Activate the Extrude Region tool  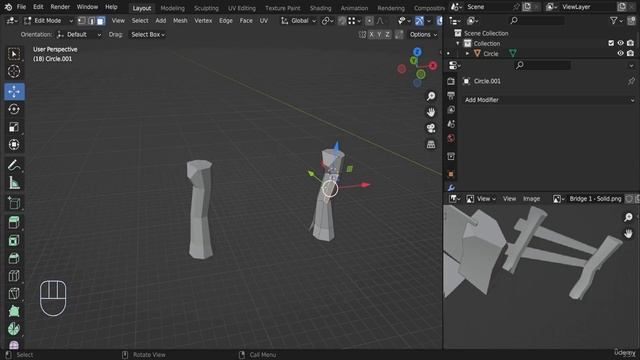point(14,222)
